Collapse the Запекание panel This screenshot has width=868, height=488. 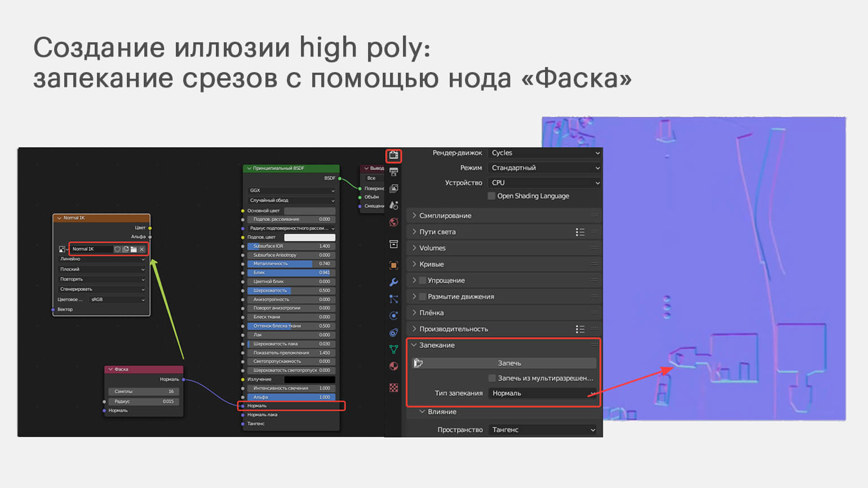[x=437, y=345]
